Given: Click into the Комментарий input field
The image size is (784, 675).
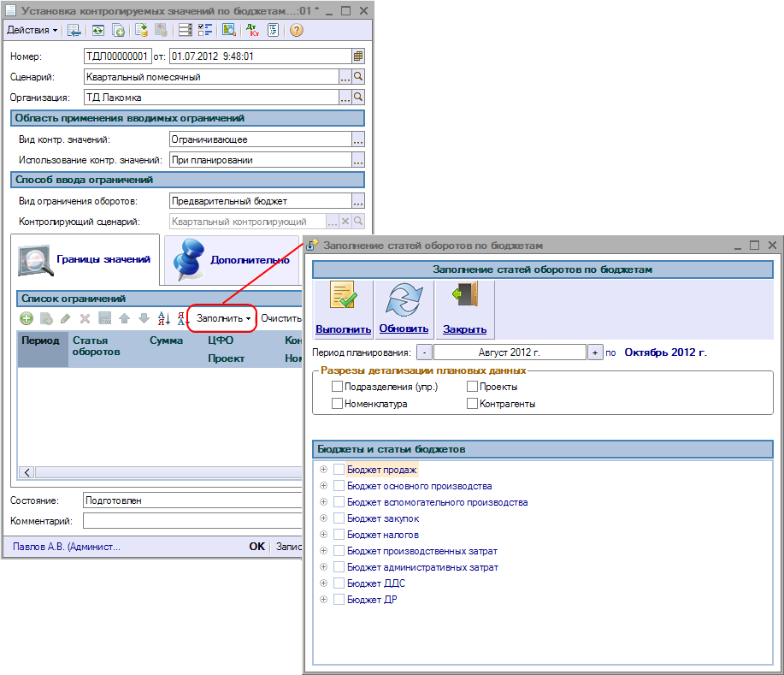Looking at the screenshot, I should (x=192, y=520).
